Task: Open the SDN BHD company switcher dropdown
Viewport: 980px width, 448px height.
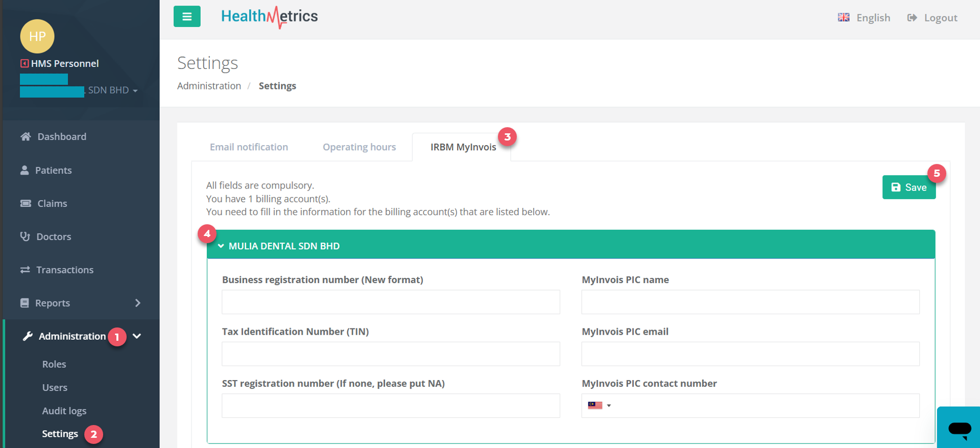Action: pyautogui.click(x=112, y=90)
